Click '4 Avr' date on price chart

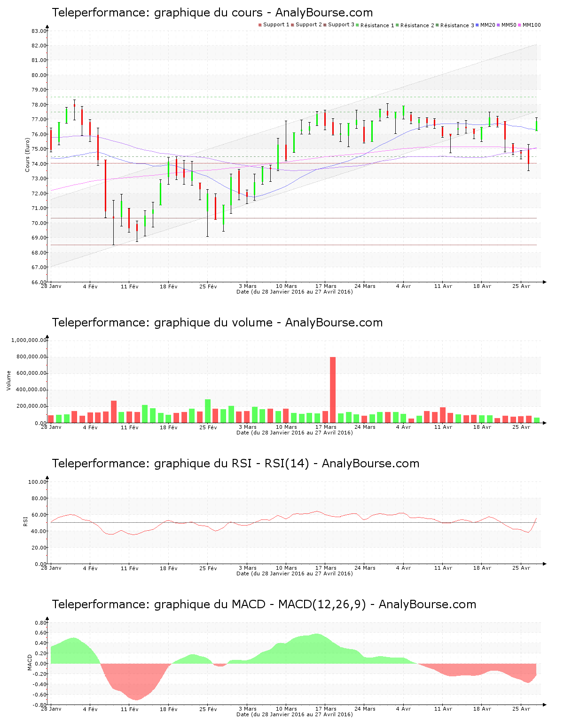(403, 286)
